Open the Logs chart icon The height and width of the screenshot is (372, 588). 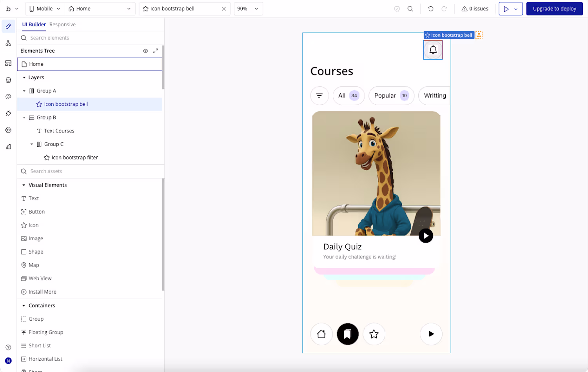[8, 147]
